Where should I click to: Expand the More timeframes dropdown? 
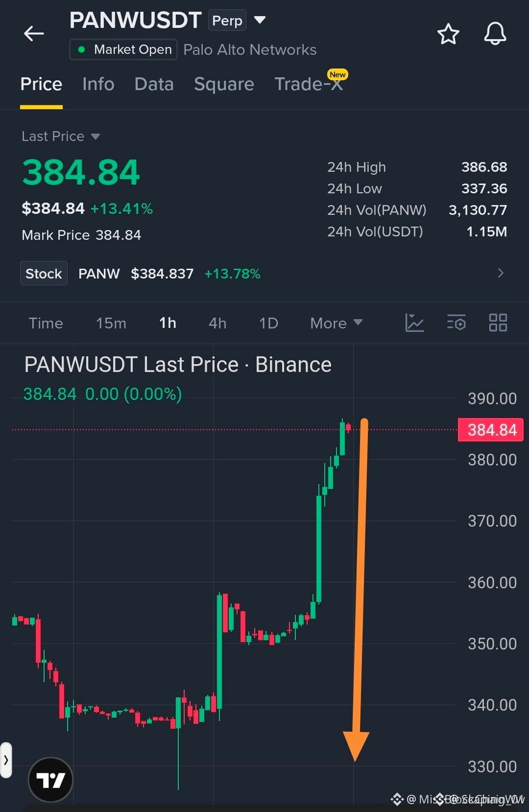[337, 323]
